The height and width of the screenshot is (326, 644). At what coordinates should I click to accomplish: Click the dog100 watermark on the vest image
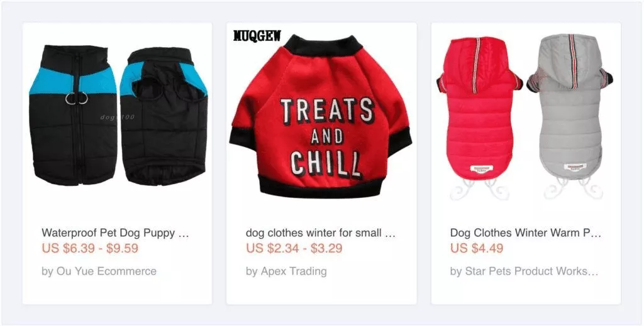tap(117, 117)
